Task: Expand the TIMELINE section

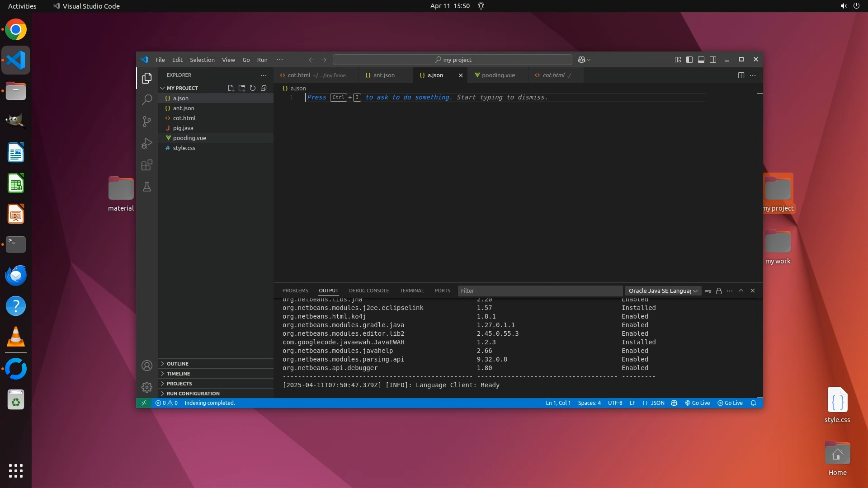Action: point(178,374)
